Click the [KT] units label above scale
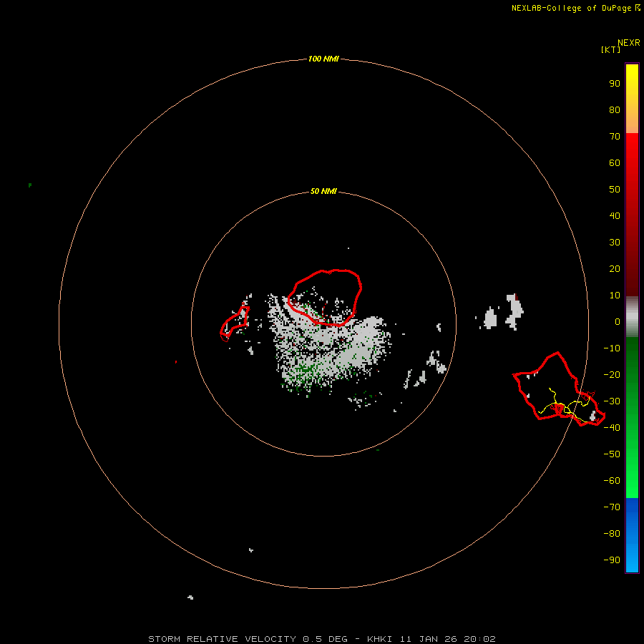The height and width of the screenshot is (644, 644). click(611, 49)
